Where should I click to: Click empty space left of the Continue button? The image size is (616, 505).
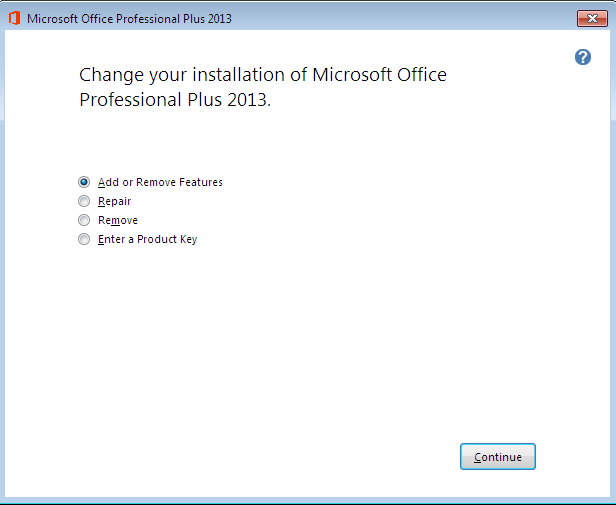300,457
